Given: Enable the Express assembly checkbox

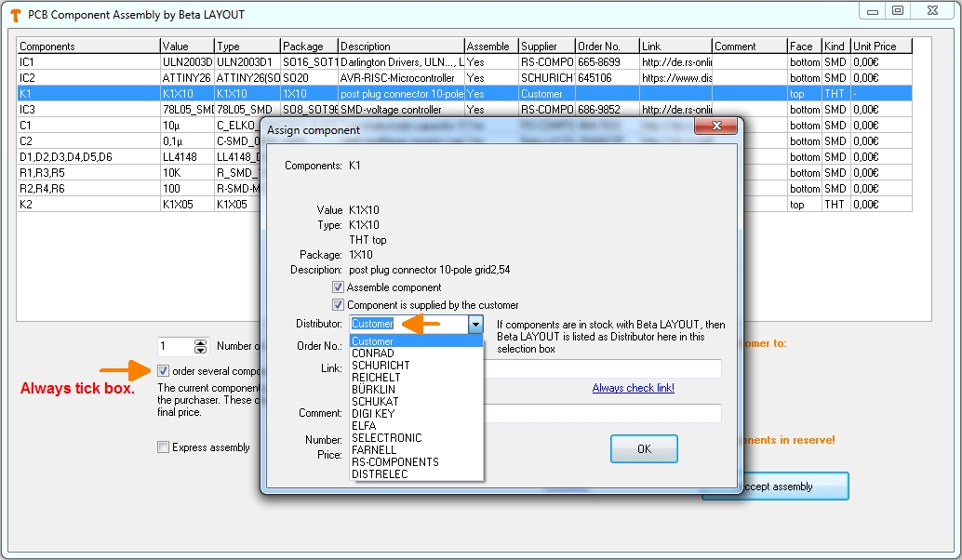Looking at the screenshot, I should (x=164, y=447).
